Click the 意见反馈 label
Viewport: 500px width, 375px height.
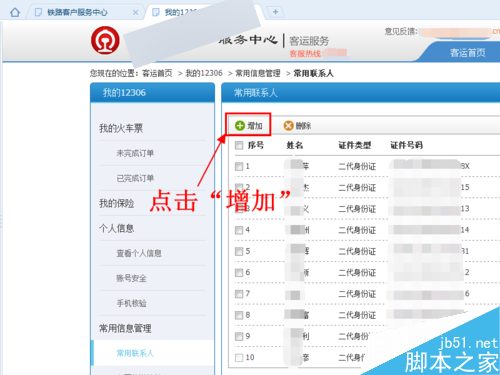(x=401, y=32)
